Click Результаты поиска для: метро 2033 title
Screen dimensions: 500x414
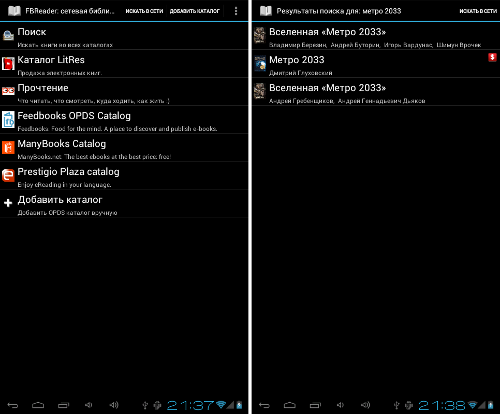[339, 11]
